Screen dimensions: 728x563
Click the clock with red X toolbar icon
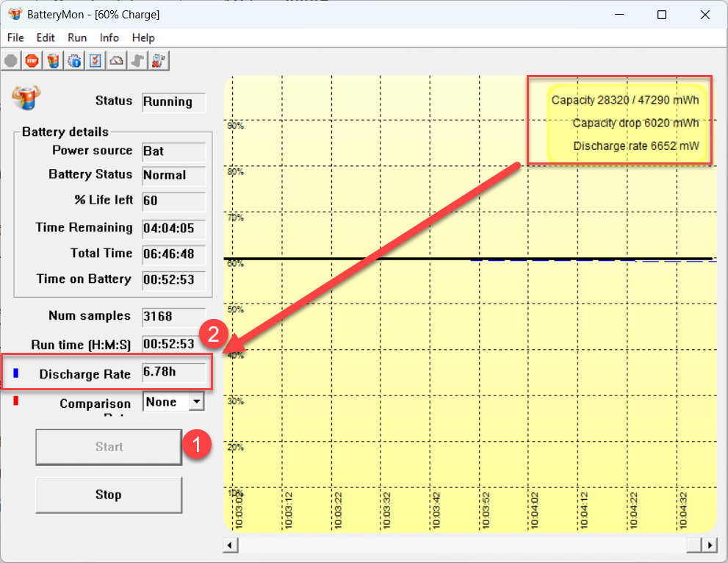point(159,61)
